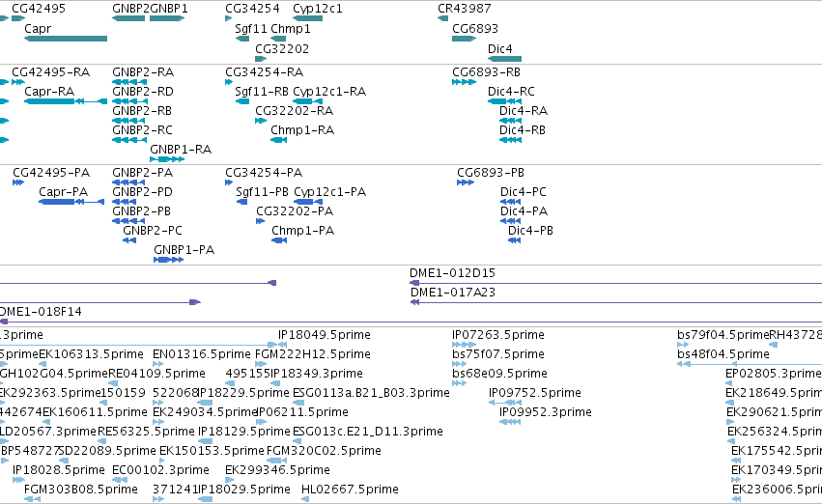Select the Dic4-RA transcript label
The width and height of the screenshot is (822, 504).
coord(524,111)
